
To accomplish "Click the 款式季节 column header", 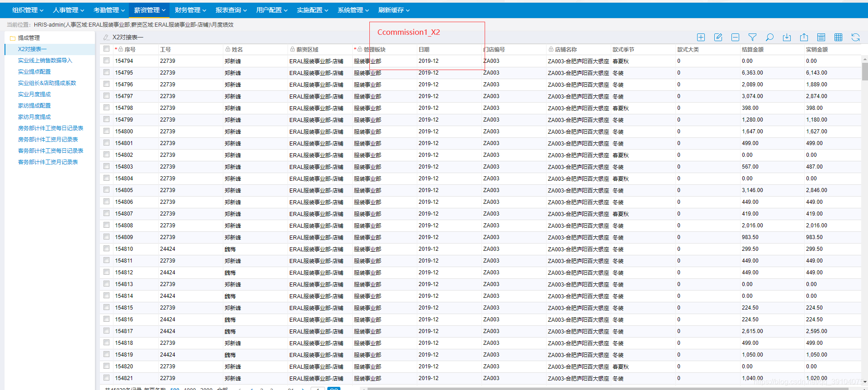I will tap(623, 50).
